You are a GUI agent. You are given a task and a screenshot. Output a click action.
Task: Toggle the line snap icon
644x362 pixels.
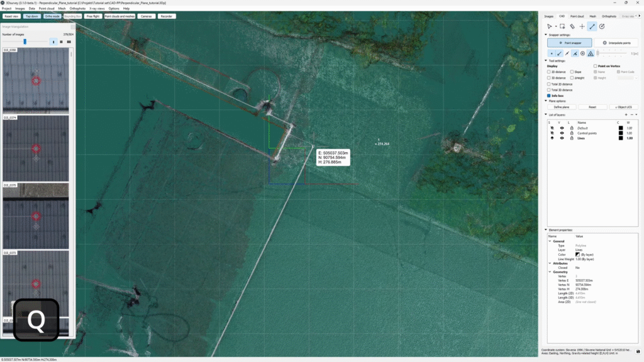[559, 53]
